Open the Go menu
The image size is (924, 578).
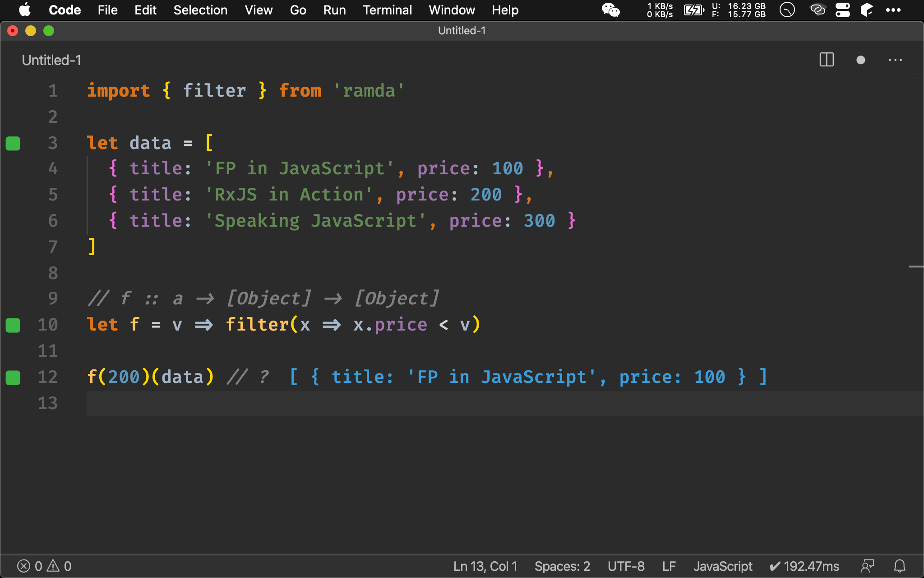[298, 10]
